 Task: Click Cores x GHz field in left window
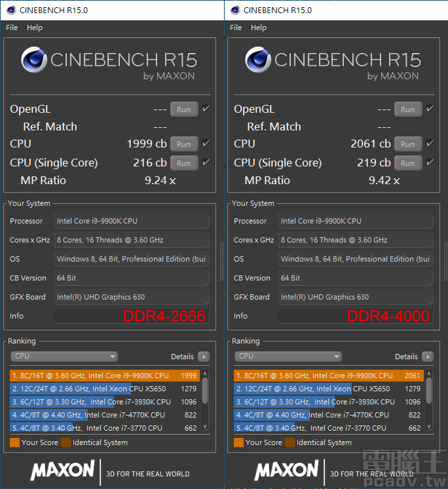point(131,240)
